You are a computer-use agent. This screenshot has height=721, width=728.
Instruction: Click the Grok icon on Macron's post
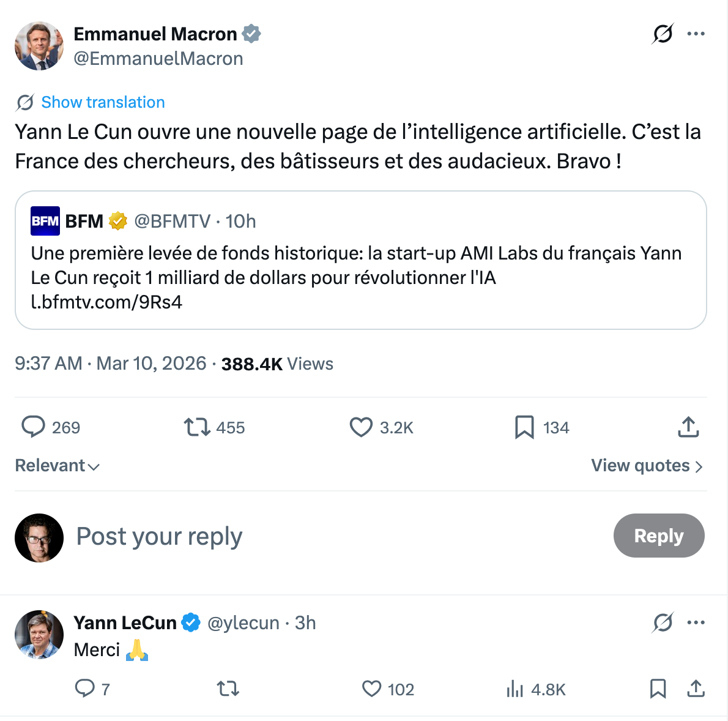click(x=663, y=34)
